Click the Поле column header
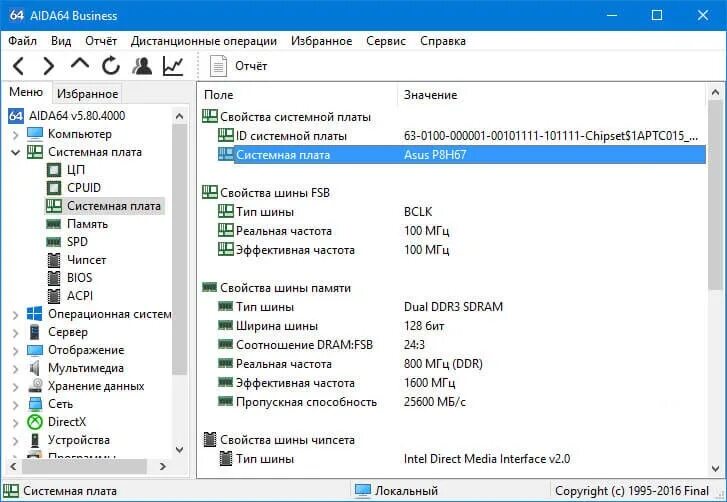 click(x=297, y=95)
